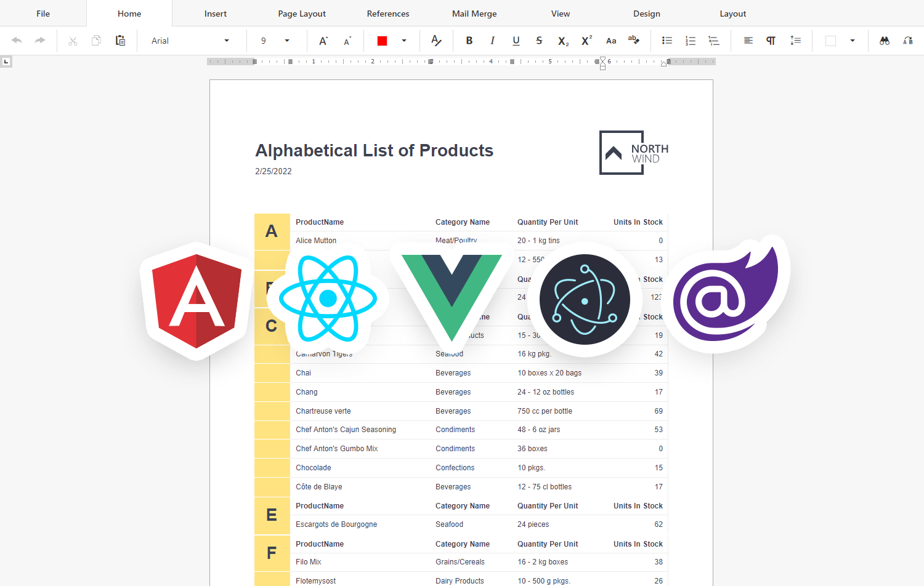924x586 pixels.
Task: Click the Clear Formatting icon
Action: tap(436, 41)
